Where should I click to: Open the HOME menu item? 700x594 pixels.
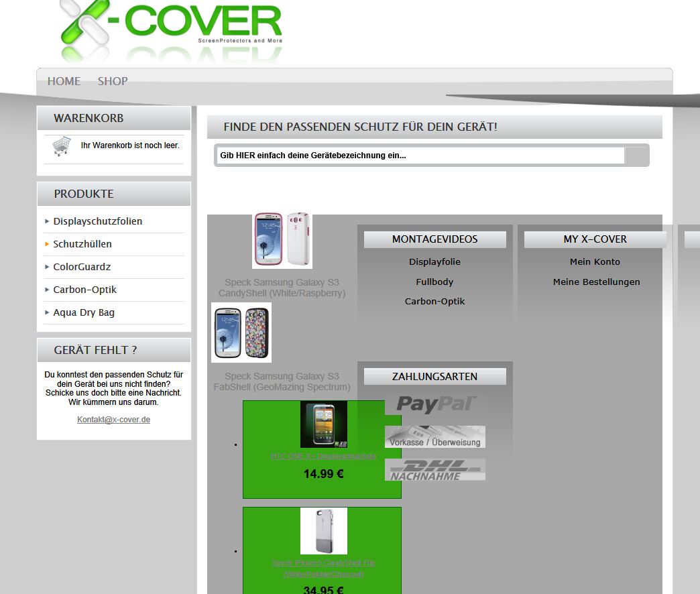pos(64,81)
